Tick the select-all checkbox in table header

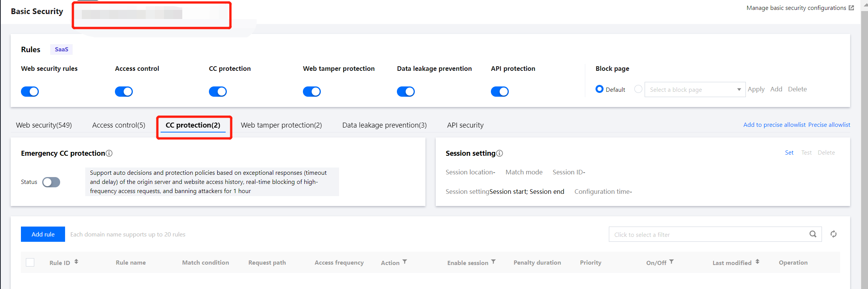(30, 262)
